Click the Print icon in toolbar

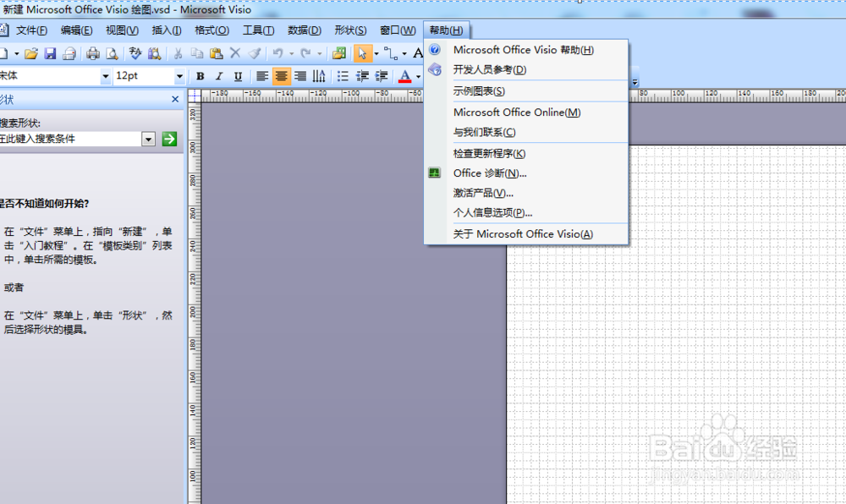(93, 53)
